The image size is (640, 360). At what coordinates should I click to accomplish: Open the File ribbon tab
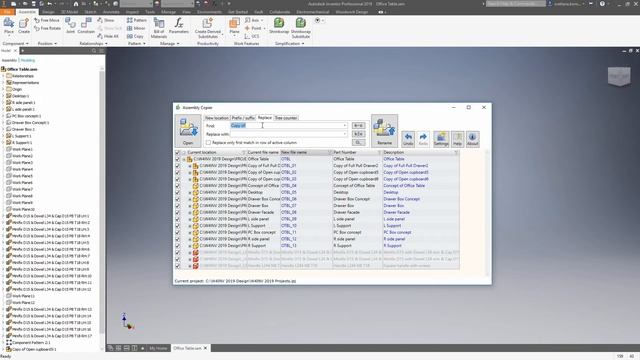(7, 12)
